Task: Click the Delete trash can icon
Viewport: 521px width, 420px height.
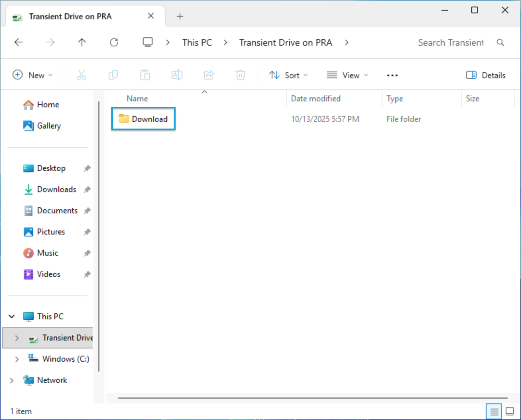Action: [240, 75]
